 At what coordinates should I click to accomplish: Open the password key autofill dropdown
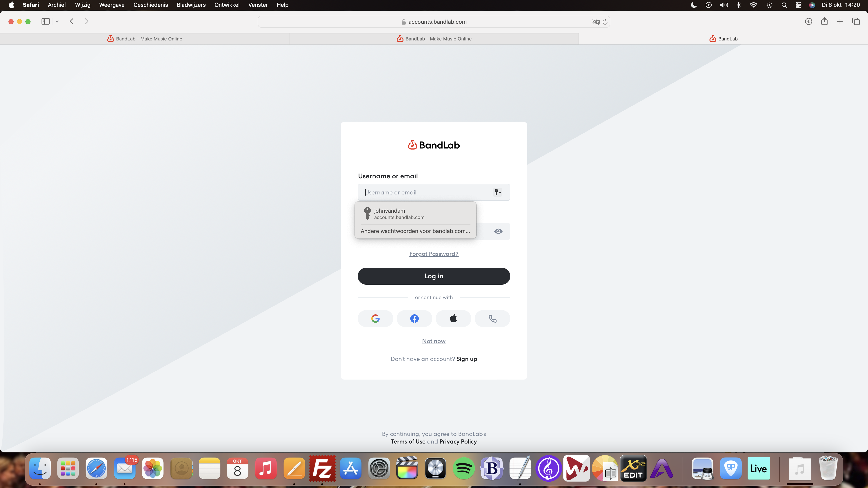pyautogui.click(x=498, y=192)
